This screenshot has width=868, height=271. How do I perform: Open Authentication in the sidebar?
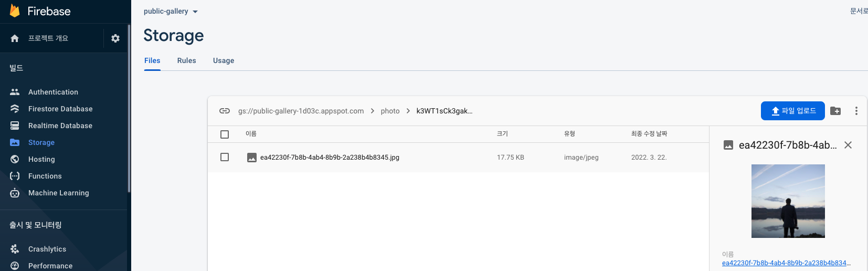click(x=53, y=92)
